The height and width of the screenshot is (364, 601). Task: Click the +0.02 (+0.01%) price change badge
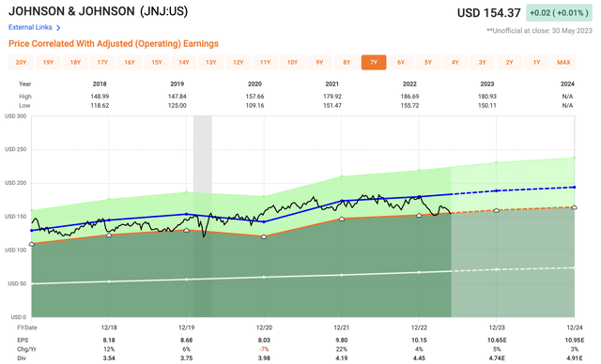[559, 12]
